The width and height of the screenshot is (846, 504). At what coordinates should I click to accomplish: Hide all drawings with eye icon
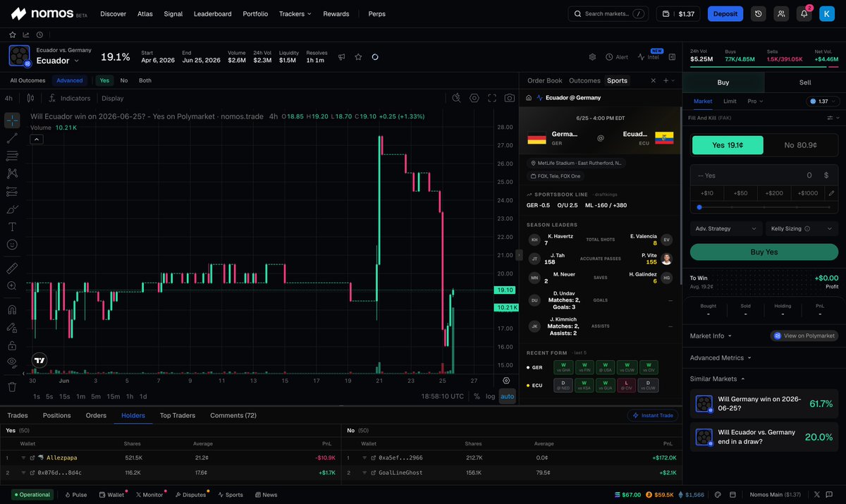[x=12, y=363]
